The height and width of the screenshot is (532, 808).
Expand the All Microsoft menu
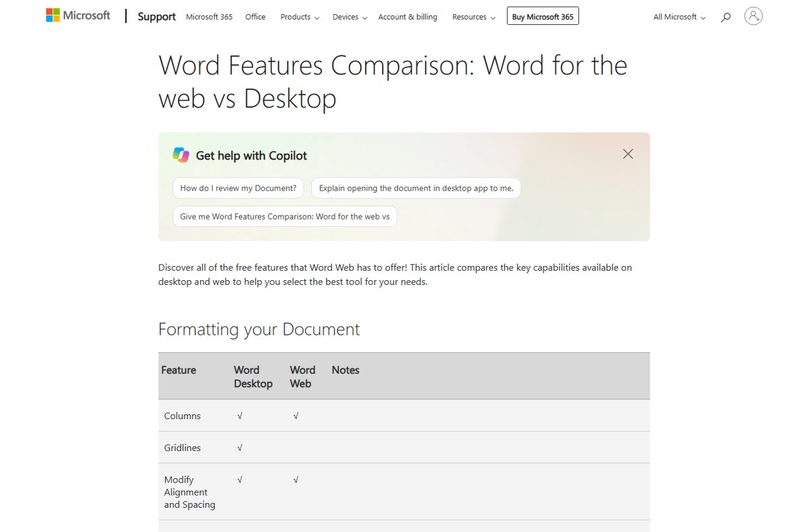[679, 17]
